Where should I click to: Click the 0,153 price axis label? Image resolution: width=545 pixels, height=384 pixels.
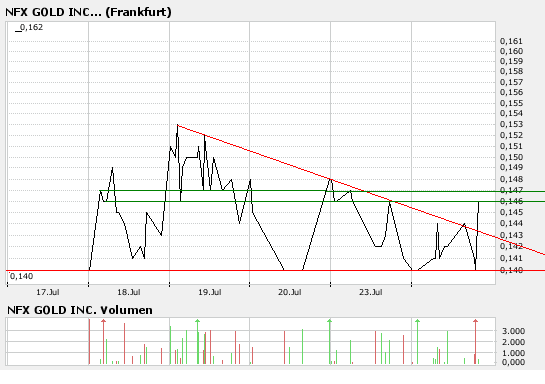[x=511, y=124]
